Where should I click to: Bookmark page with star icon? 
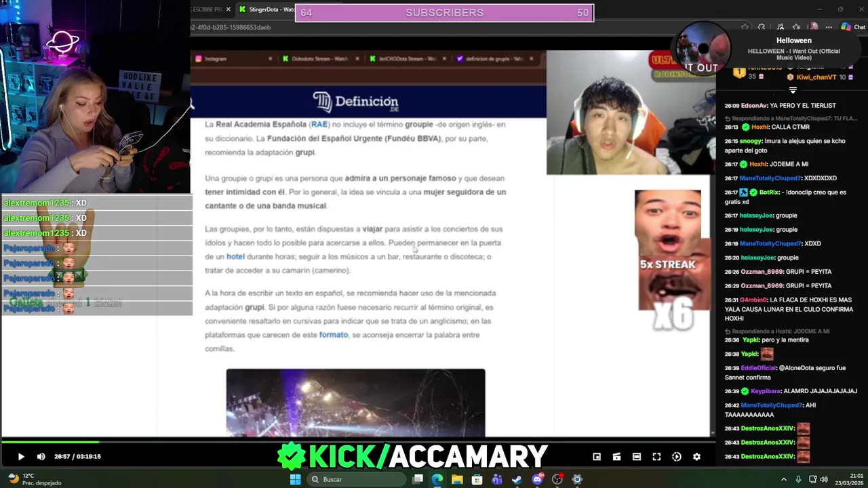tap(745, 27)
